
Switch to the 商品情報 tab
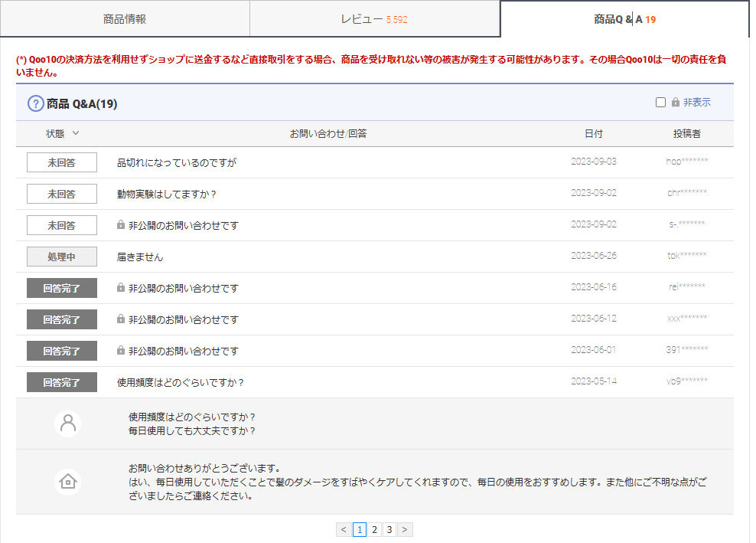(125, 19)
